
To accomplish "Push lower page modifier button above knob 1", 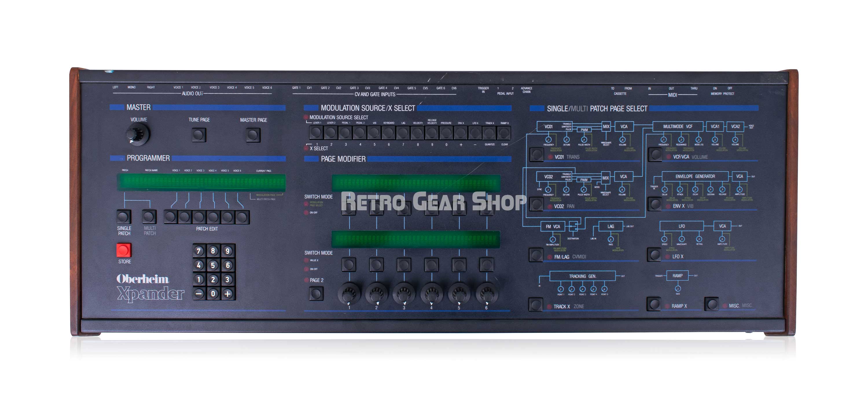I will 349,264.
